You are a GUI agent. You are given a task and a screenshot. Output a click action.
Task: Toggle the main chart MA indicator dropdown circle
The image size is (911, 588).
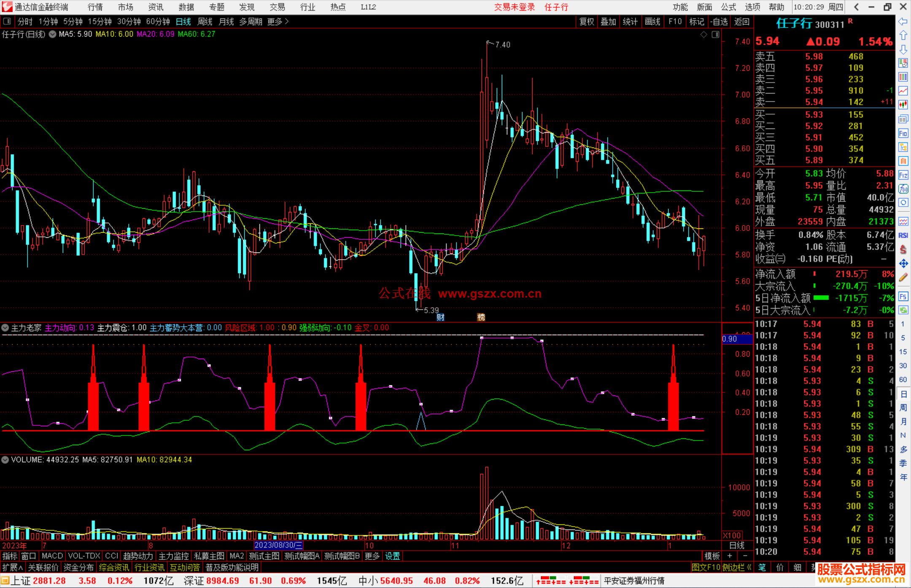point(52,34)
